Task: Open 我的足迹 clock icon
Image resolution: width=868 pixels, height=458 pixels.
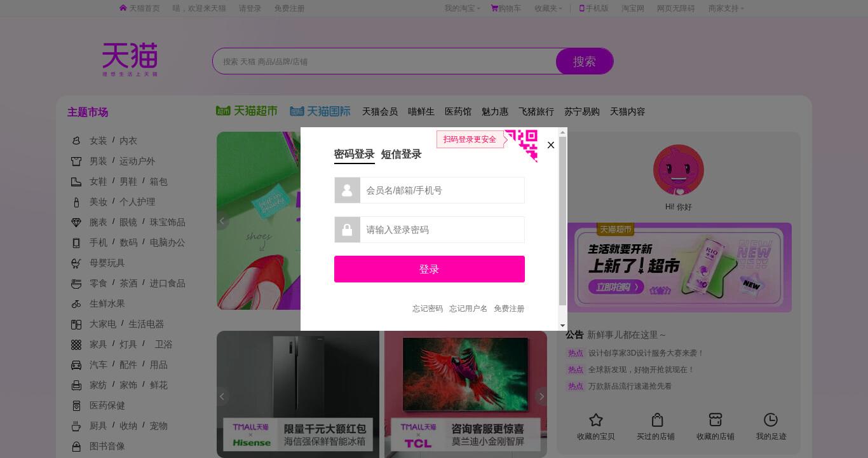Action: click(771, 420)
